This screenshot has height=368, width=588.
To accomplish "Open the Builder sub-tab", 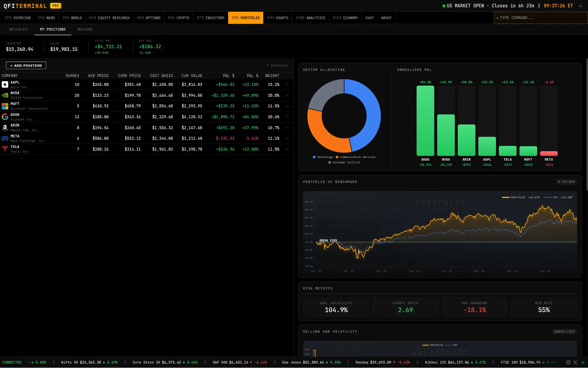I will click(x=85, y=29).
